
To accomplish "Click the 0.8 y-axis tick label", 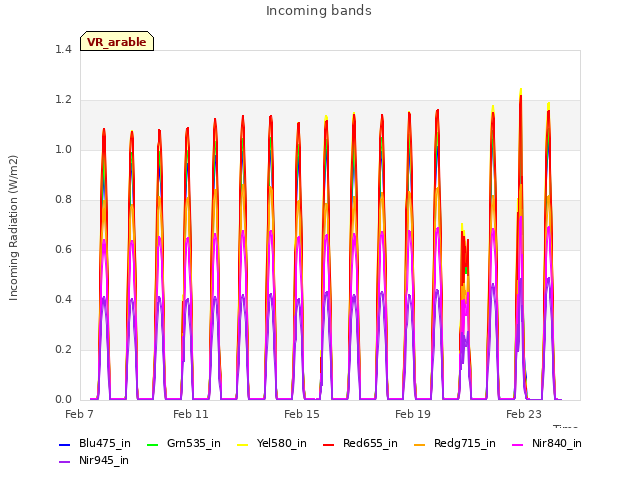I will 63,200.
